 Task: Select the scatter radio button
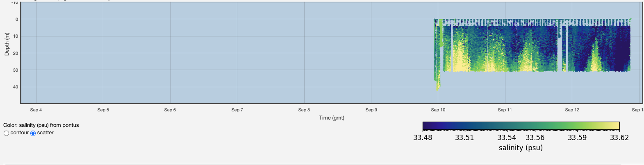coord(33,133)
